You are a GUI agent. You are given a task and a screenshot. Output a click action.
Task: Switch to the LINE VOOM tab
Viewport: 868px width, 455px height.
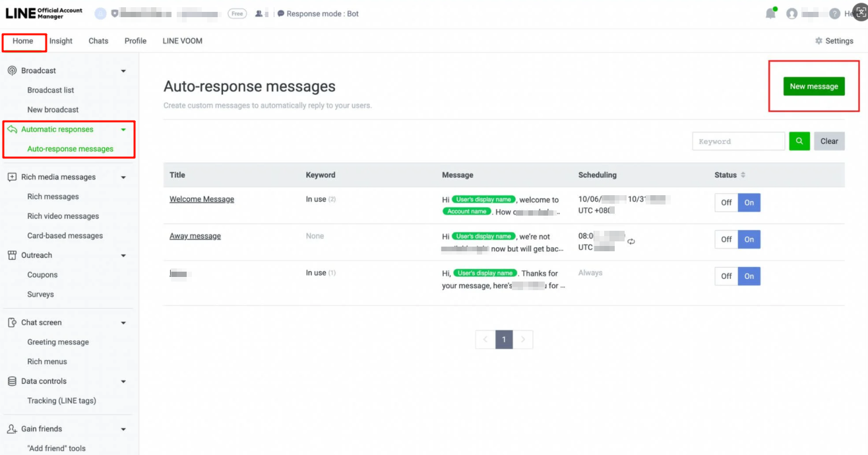pos(182,41)
